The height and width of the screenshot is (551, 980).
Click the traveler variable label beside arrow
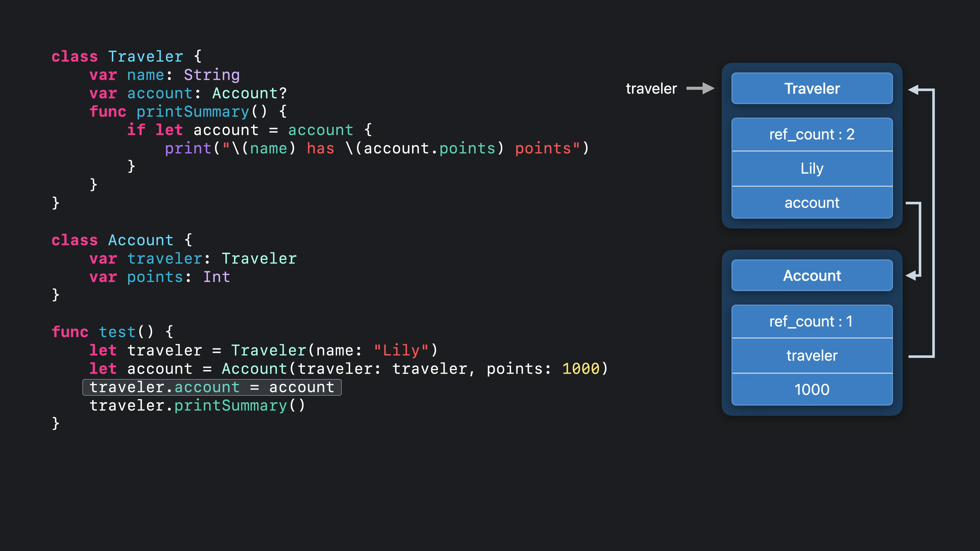651,89
